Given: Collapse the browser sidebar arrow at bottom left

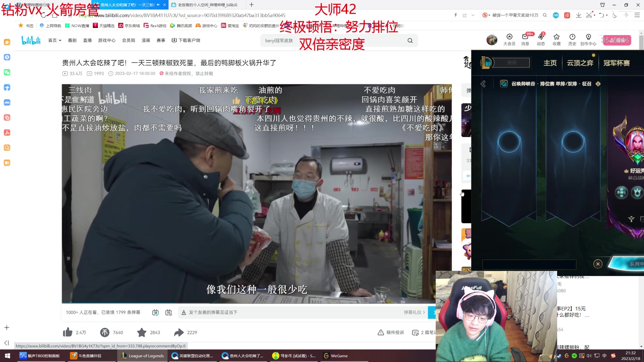Looking at the screenshot, I should (6, 343).
